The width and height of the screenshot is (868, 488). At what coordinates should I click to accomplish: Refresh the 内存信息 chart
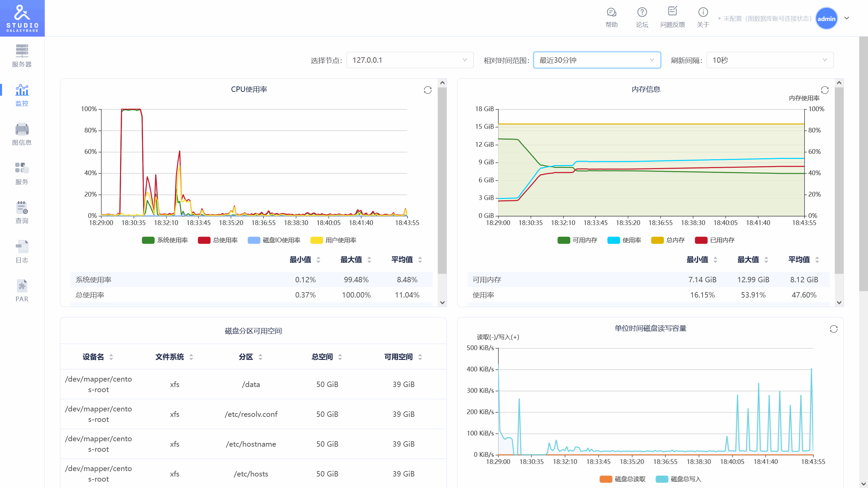click(x=825, y=90)
